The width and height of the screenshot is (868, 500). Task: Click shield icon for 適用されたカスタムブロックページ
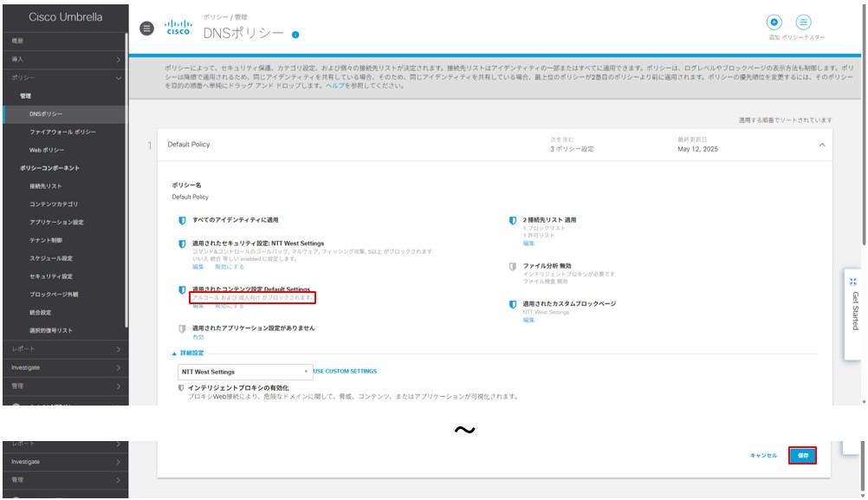click(513, 304)
